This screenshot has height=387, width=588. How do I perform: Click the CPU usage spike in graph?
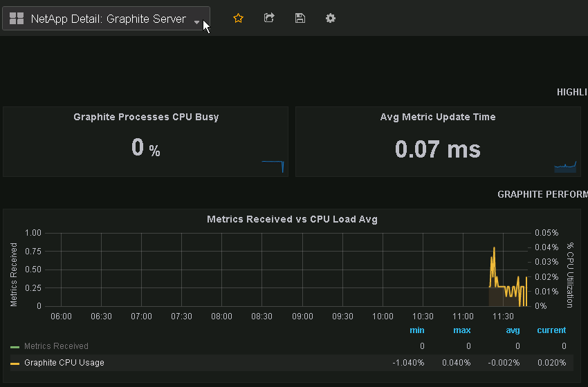[x=493, y=249]
